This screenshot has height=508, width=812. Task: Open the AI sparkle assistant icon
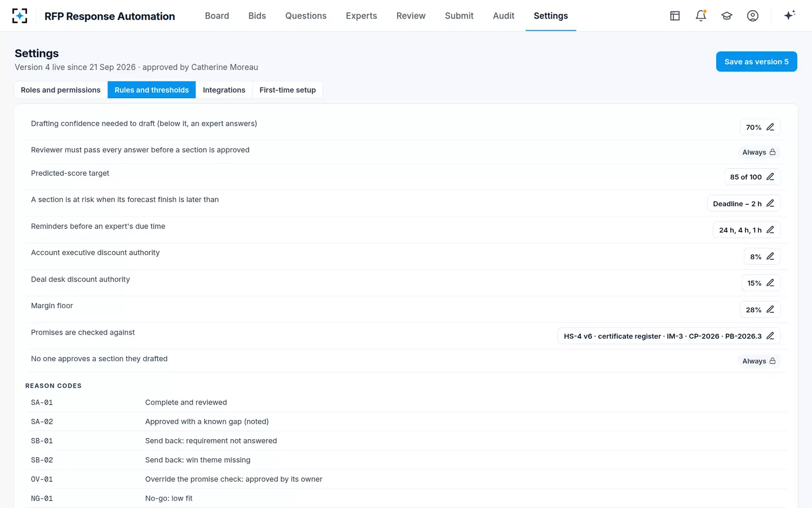(x=789, y=16)
